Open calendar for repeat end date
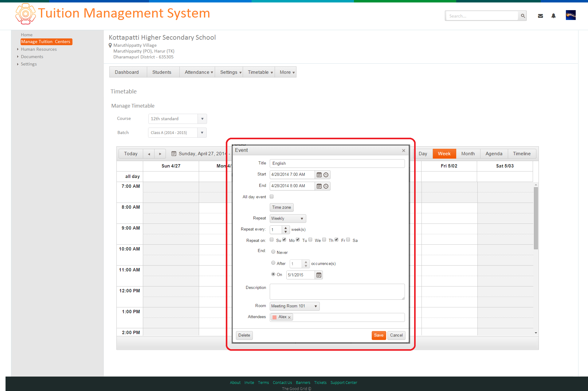 (319, 275)
